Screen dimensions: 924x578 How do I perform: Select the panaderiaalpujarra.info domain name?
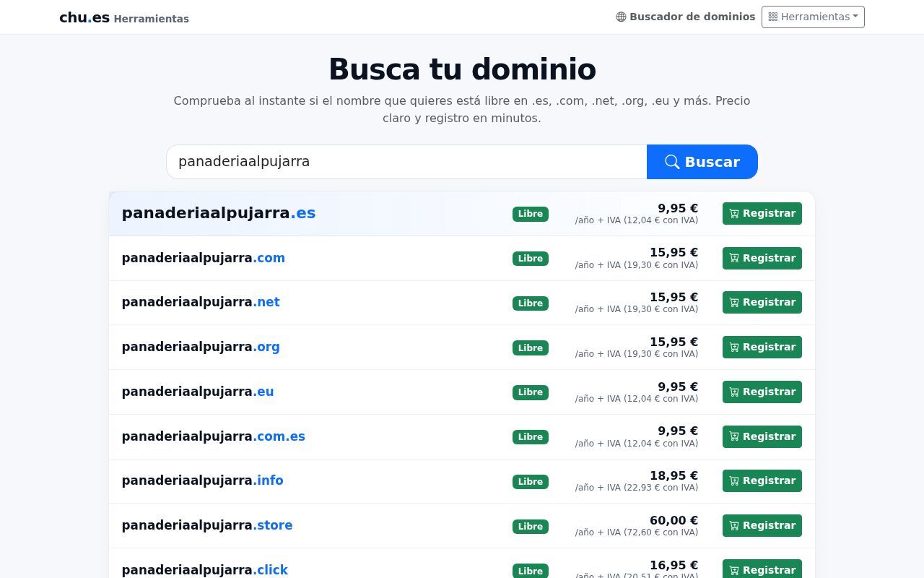pyautogui.click(x=203, y=480)
